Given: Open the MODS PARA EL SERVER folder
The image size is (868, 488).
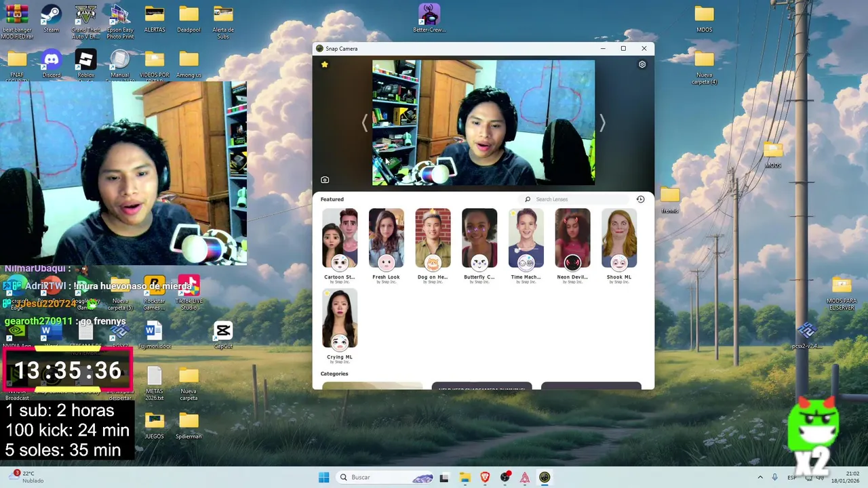Looking at the screenshot, I should coord(842,293).
